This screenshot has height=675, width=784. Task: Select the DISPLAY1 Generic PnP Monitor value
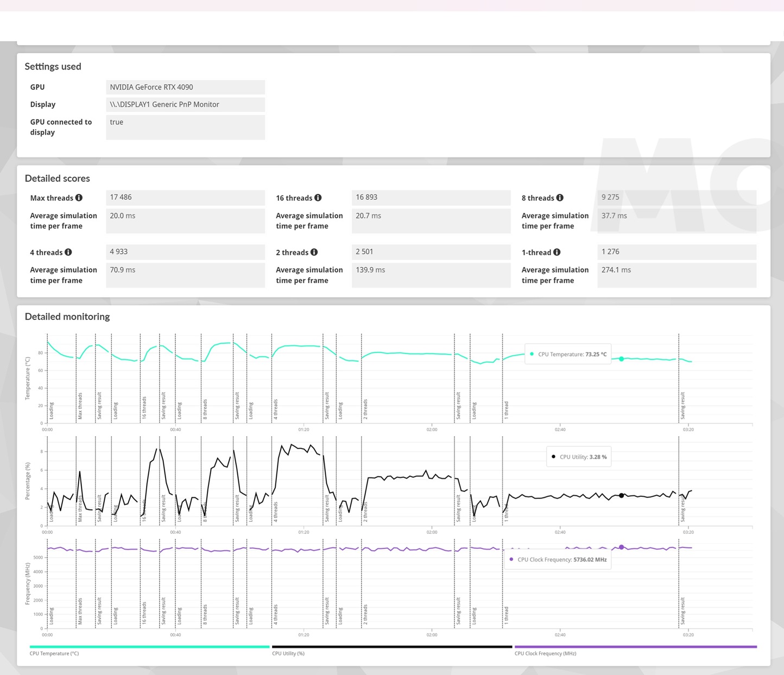[185, 104]
